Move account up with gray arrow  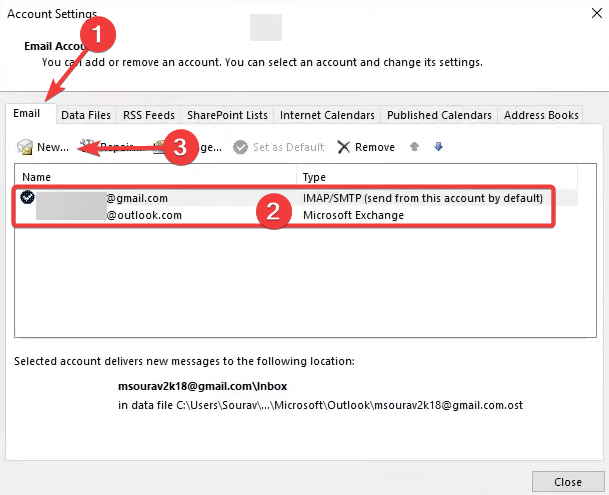414,146
